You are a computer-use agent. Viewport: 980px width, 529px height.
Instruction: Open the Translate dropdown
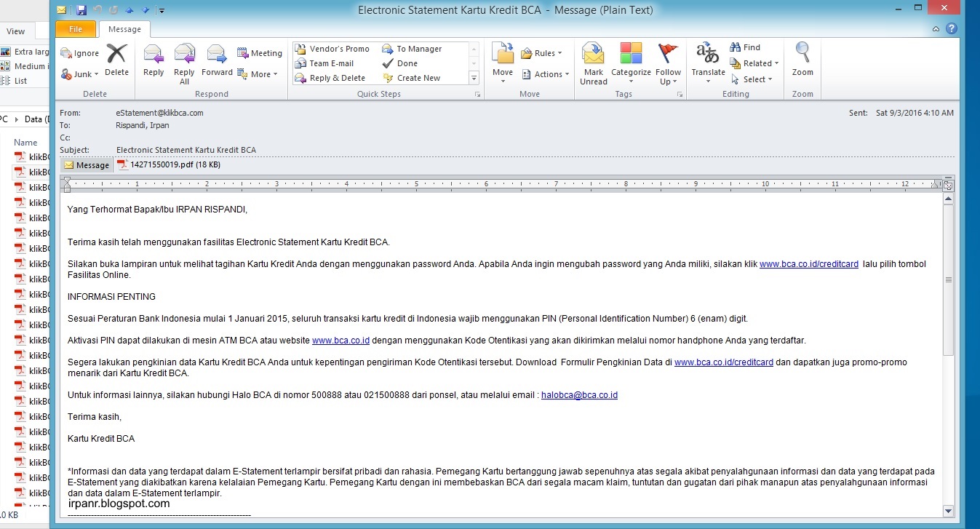(x=708, y=64)
